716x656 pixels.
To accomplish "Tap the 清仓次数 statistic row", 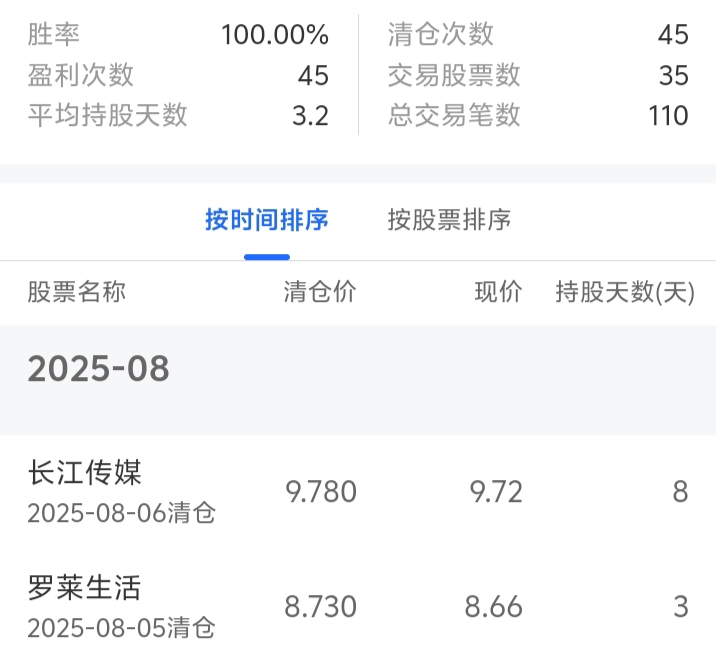I will pyautogui.click(x=538, y=34).
